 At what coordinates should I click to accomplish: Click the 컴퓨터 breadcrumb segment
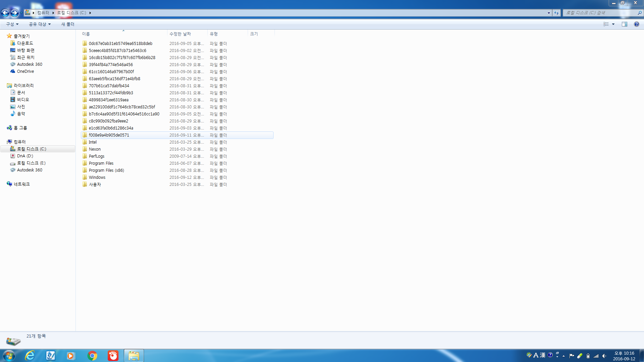(43, 13)
